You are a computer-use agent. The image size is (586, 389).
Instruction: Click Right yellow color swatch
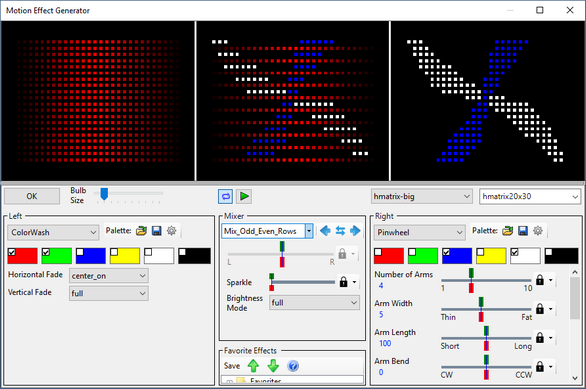pos(491,256)
